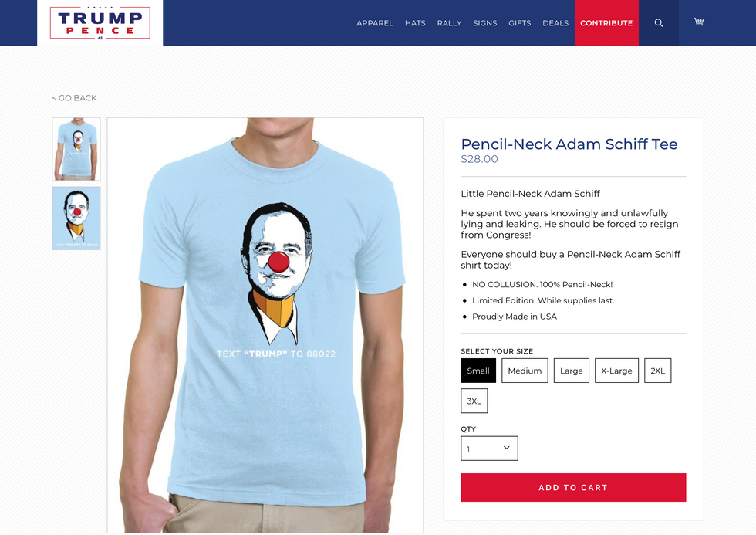Choose the 3XL size option

pos(474,401)
